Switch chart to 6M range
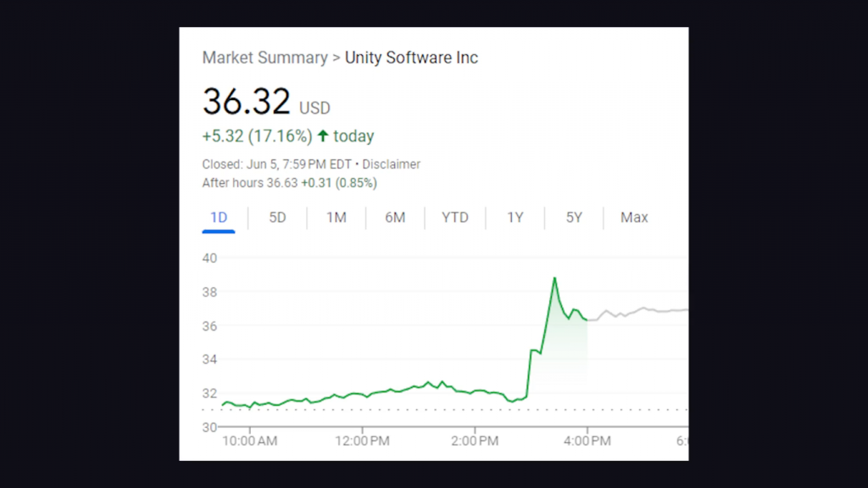Image resolution: width=868 pixels, height=488 pixels. click(395, 218)
